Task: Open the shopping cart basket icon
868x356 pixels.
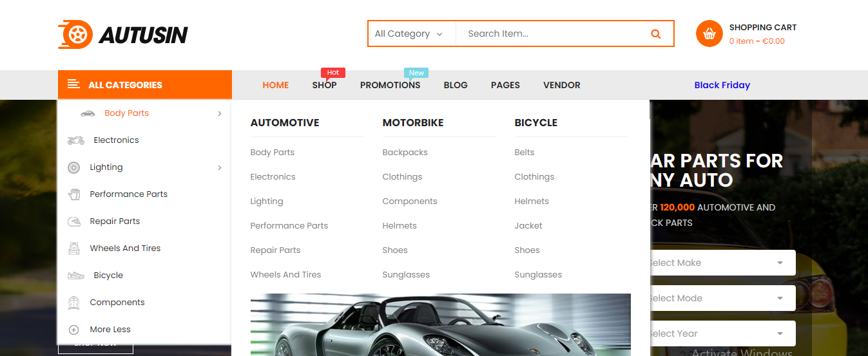Action: pyautogui.click(x=709, y=33)
